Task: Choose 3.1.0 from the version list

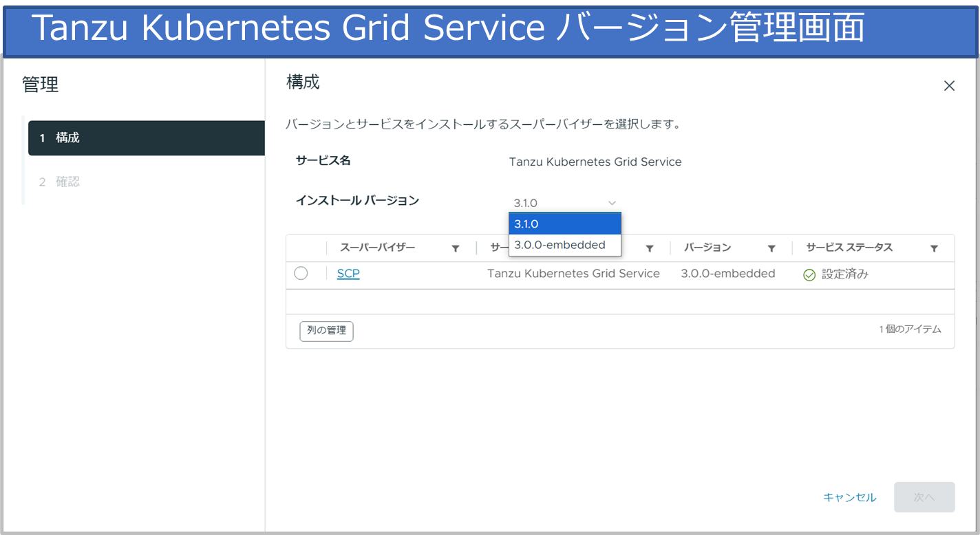Action: (x=564, y=224)
